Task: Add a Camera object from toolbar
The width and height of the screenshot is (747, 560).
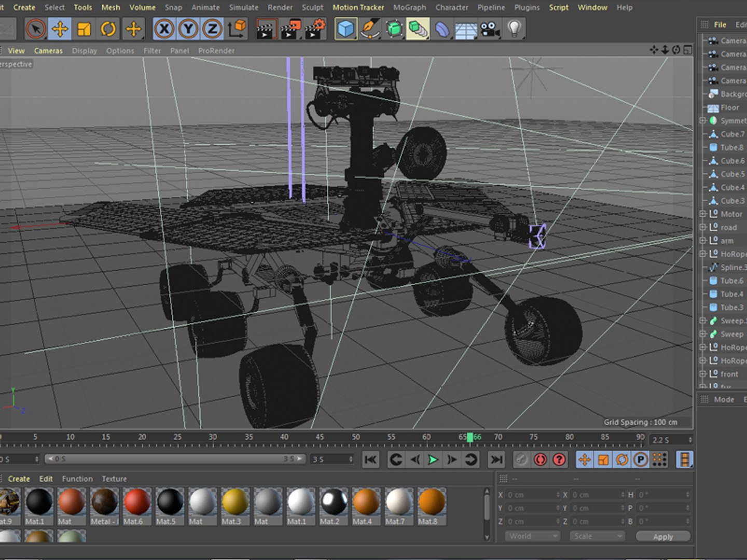Action: tap(490, 29)
